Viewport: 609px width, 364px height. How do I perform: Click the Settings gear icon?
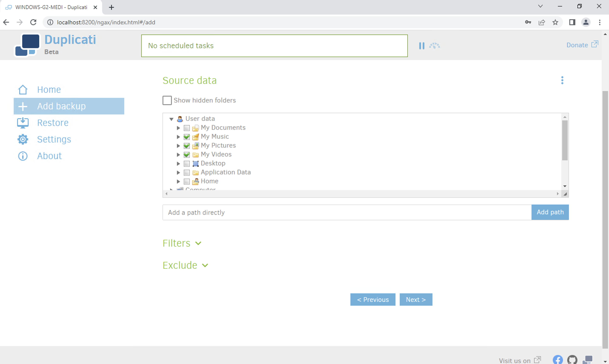click(x=23, y=139)
